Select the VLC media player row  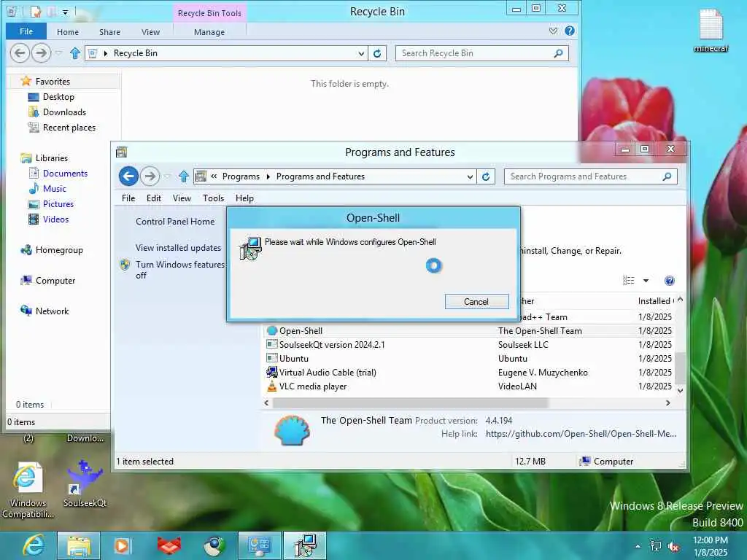pyautogui.click(x=469, y=386)
